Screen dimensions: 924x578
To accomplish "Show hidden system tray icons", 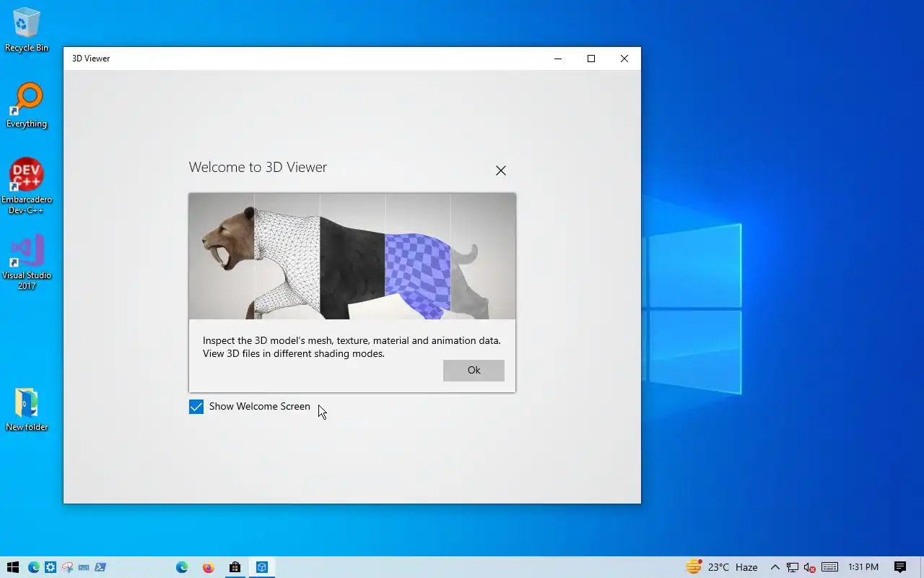I will [x=775, y=567].
